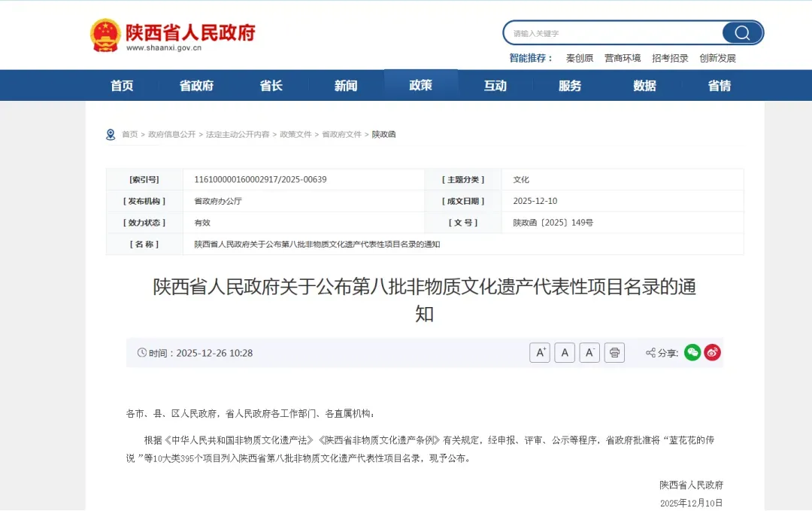Share article via WeChat icon

tap(692, 352)
